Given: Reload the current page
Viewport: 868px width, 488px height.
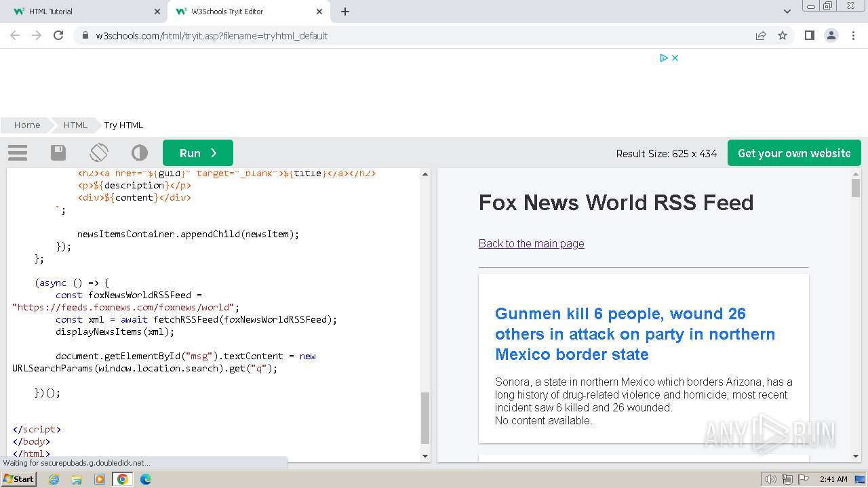Looking at the screenshot, I should [x=58, y=35].
